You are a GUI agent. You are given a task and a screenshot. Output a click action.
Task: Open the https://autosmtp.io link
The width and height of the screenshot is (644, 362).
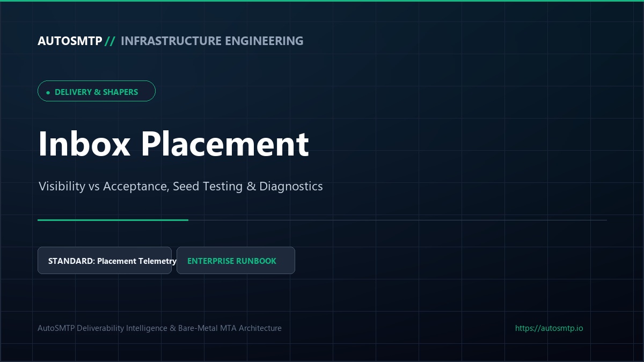tap(549, 328)
